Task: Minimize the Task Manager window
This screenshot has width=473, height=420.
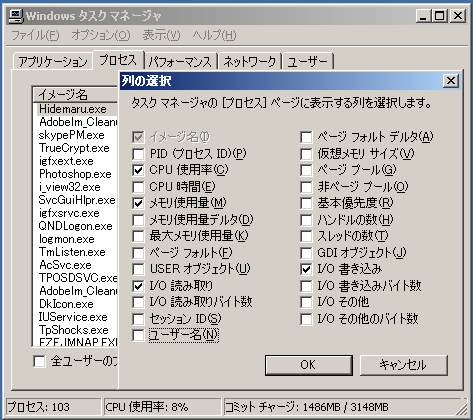Action: (423, 16)
